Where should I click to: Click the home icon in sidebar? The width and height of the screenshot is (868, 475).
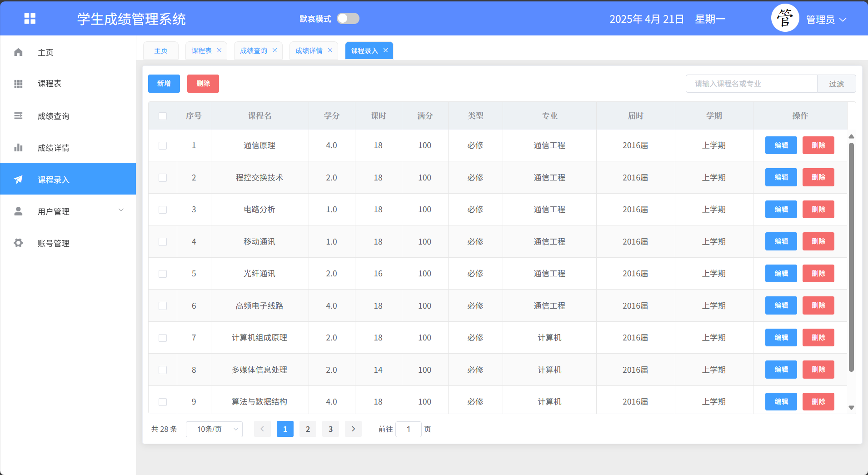[x=18, y=52]
